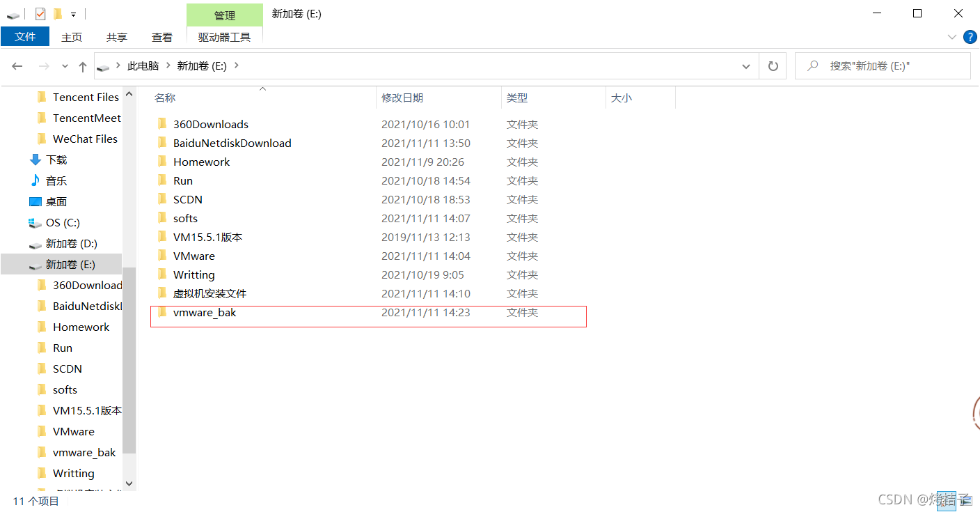Expand the chevron after 新加卷 (E:) in path
Screen dimensions: 980x512
236,65
